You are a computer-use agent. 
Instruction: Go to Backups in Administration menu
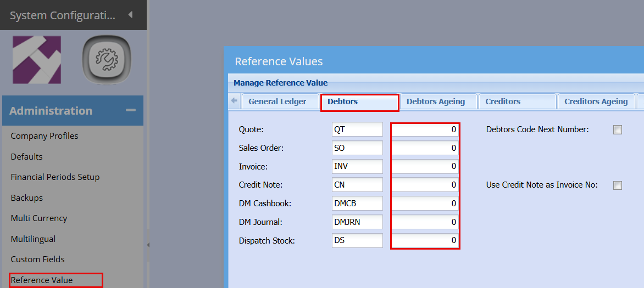point(26,197)
